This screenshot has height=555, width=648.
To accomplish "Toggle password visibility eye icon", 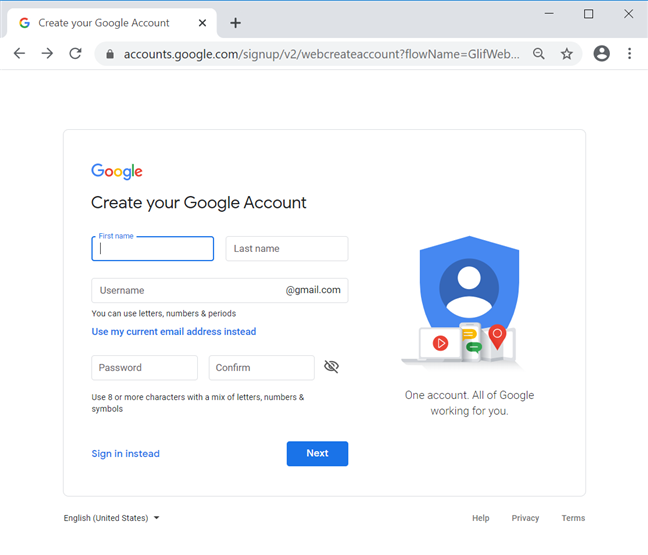I will tap(332, 367).
